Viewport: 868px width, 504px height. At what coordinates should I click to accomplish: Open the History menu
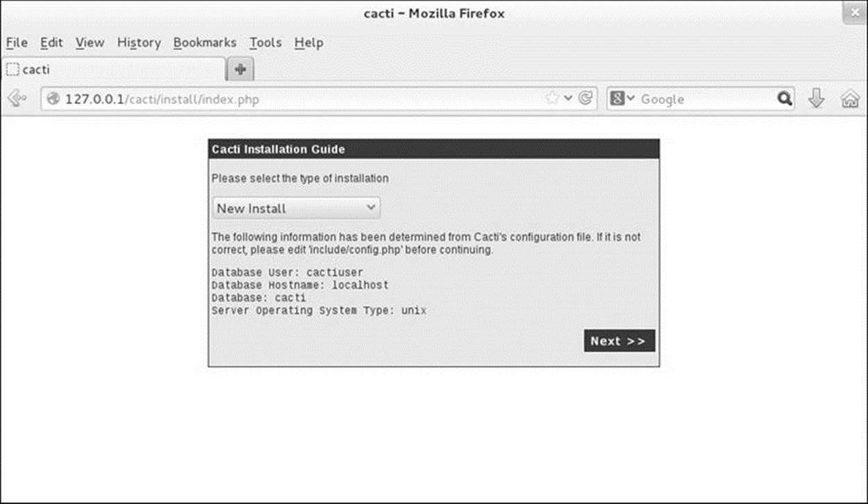coord(139,42)
